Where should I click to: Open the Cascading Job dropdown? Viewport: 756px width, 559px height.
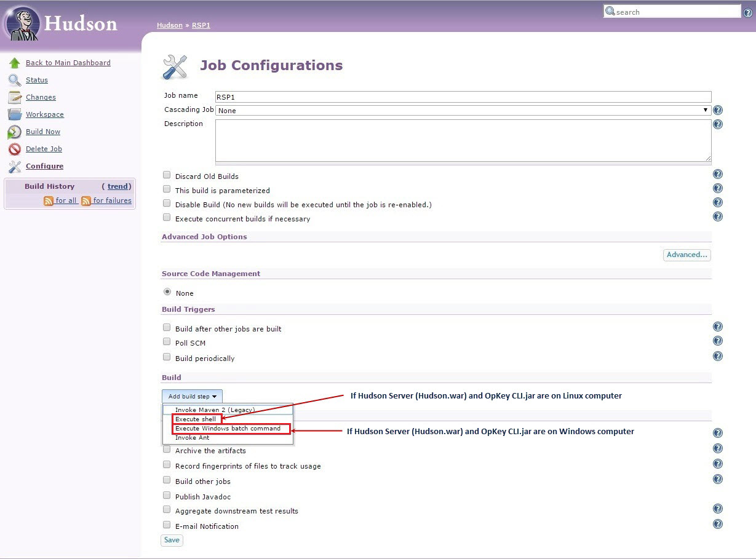(463, 111)
